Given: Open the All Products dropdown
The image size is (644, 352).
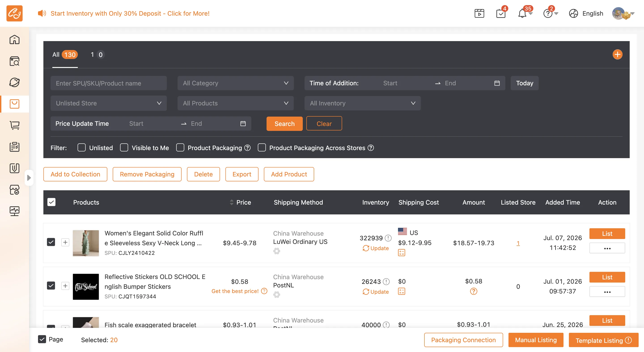Looking at the screenshot, I should pyautogui.click(x=235, y=103).
